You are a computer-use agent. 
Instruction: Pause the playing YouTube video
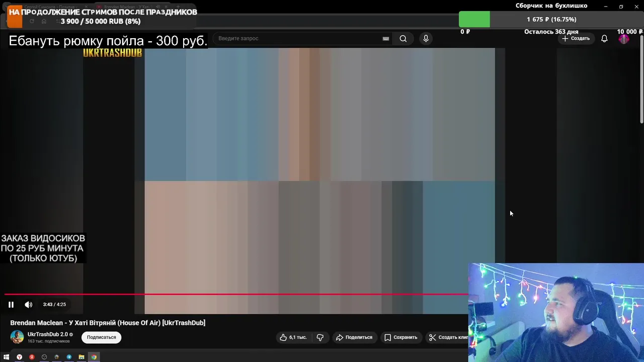pyautogui.click(x=11, y=305)
